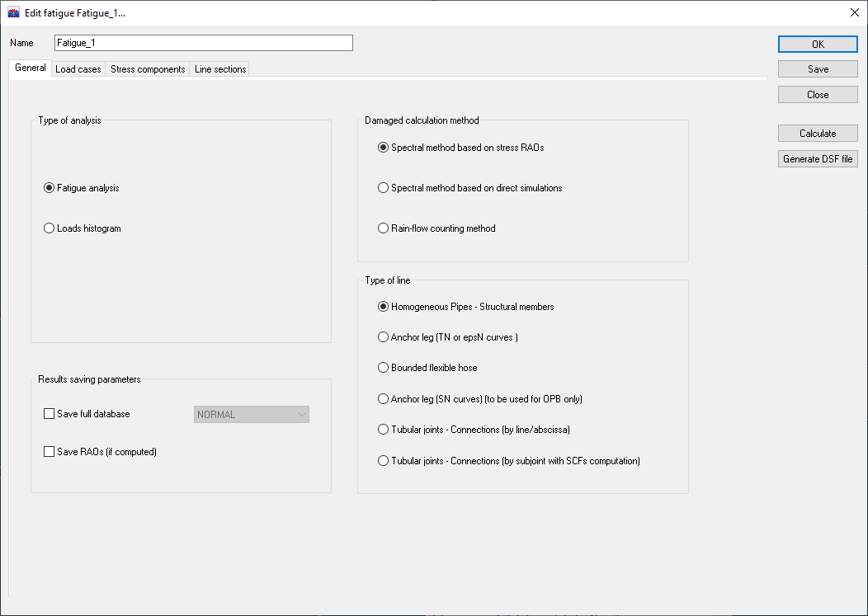The image size is (868, 616).
Task: Go to the Line sections tab
Action: 220,69
